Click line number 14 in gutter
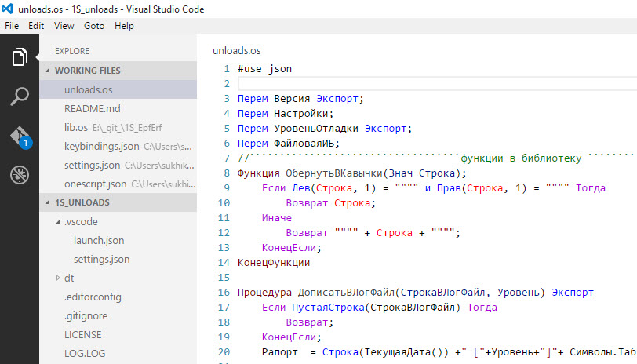Viewport: 637px width, 364px height. click(x=224, y=263)
